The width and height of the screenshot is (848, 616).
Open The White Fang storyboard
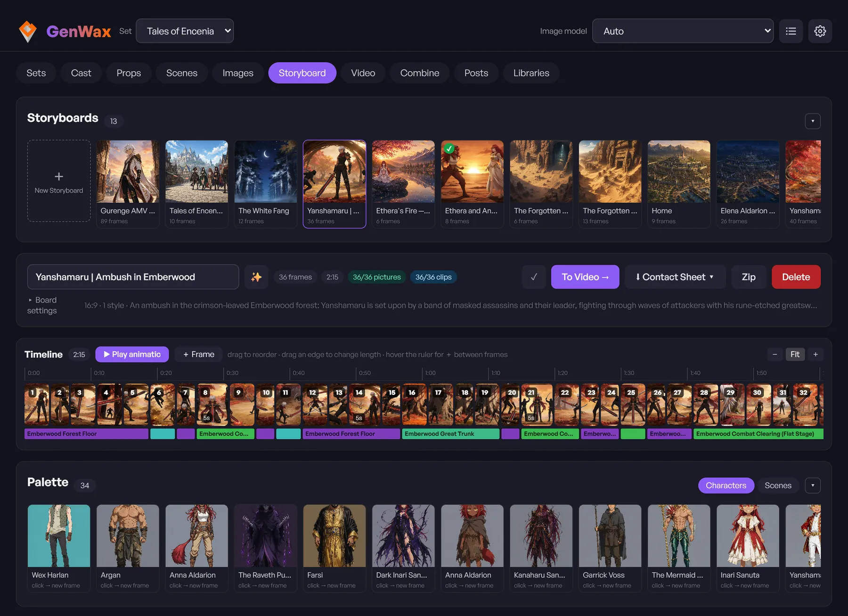265,184
